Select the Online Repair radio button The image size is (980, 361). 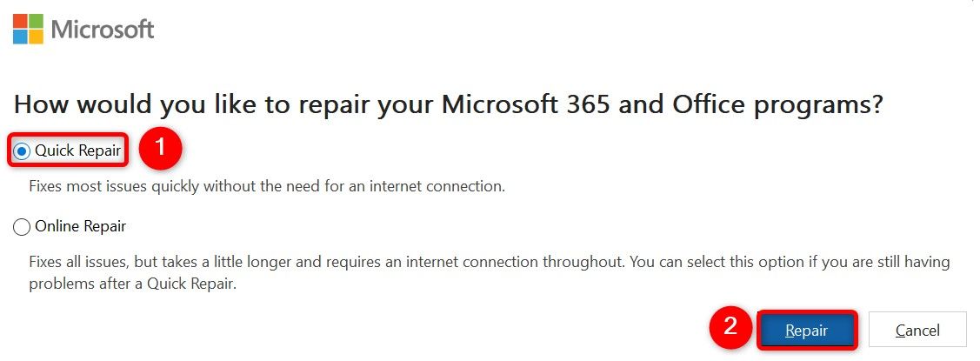pos(23,227)
